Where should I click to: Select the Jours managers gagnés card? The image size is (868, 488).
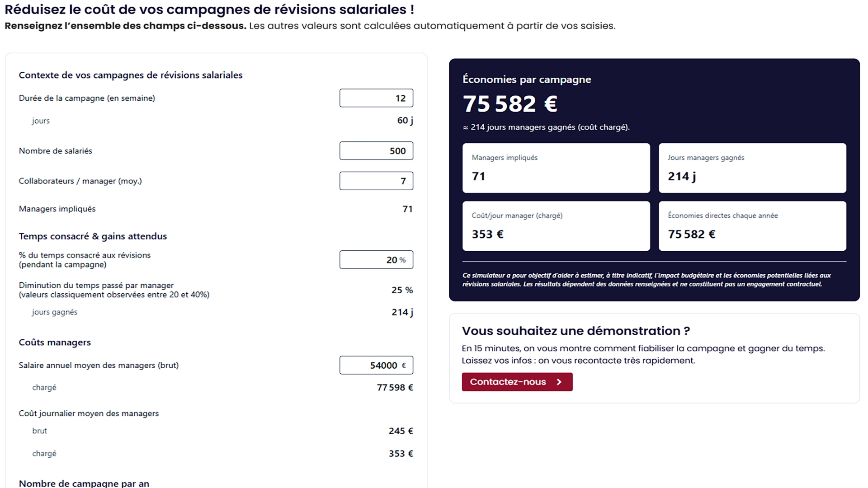[x=752, y=168]
